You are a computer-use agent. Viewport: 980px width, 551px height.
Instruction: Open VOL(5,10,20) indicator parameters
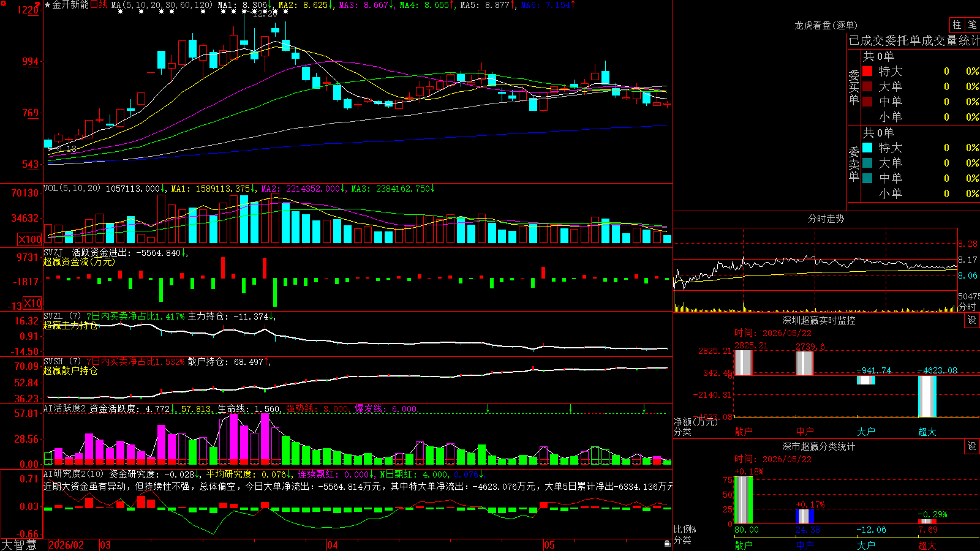click(x=72, y=189)
